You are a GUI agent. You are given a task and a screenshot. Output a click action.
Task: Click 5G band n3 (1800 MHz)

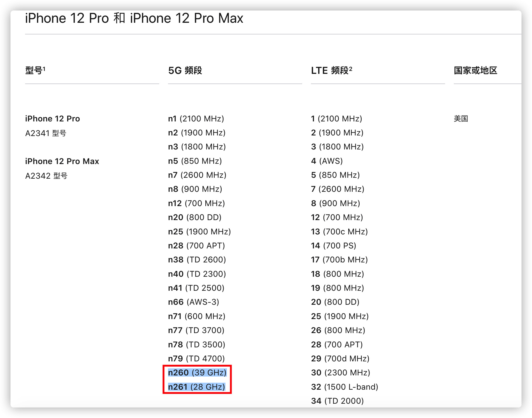[x=197, y=147]
